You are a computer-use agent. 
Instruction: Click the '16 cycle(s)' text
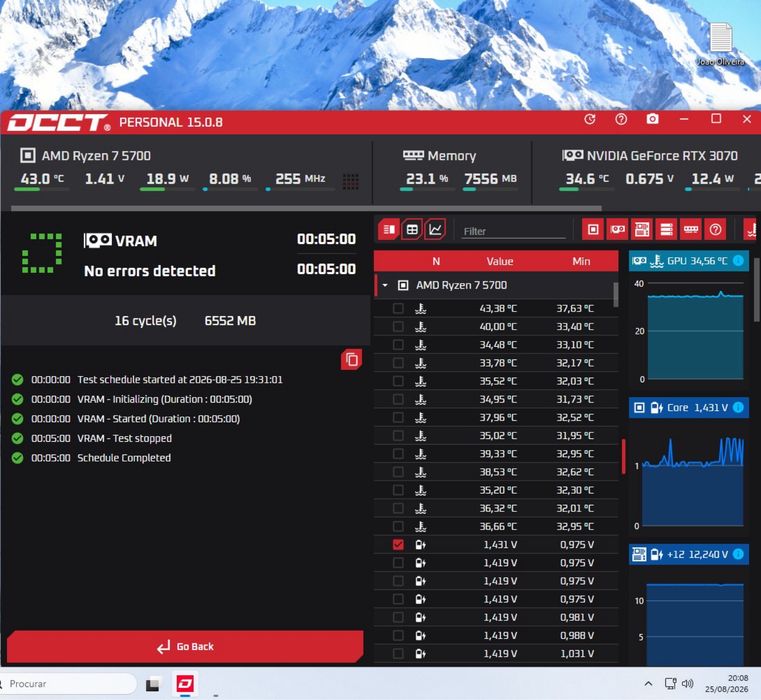[146, 321]
